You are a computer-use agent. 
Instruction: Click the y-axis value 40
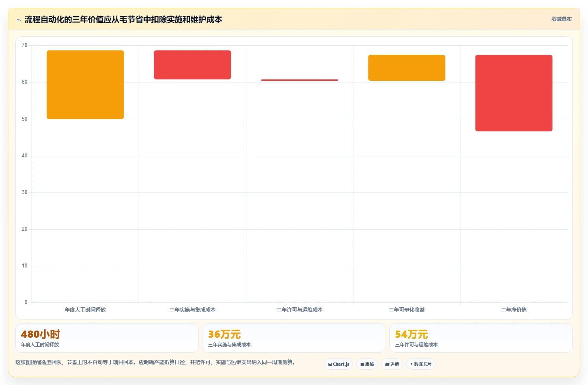[24, 156]
